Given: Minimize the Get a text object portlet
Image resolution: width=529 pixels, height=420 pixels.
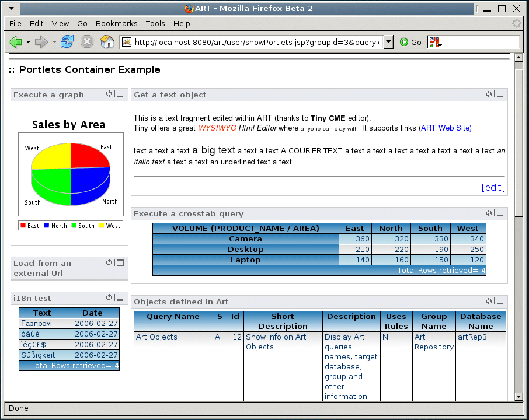Looking at the screenshot, I should pos(500,96).
